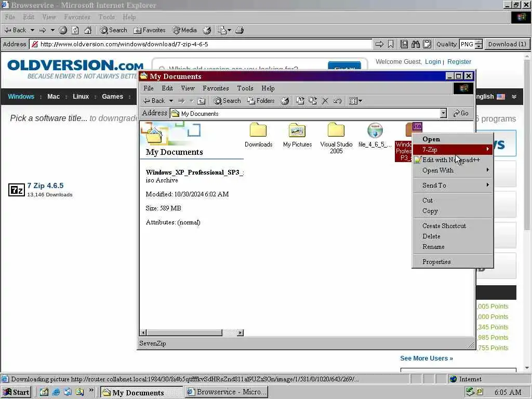Click History icon in Internet Explorer toolbar
The height and width of the screenshot is (399, 532).
[x=207, y=30]
